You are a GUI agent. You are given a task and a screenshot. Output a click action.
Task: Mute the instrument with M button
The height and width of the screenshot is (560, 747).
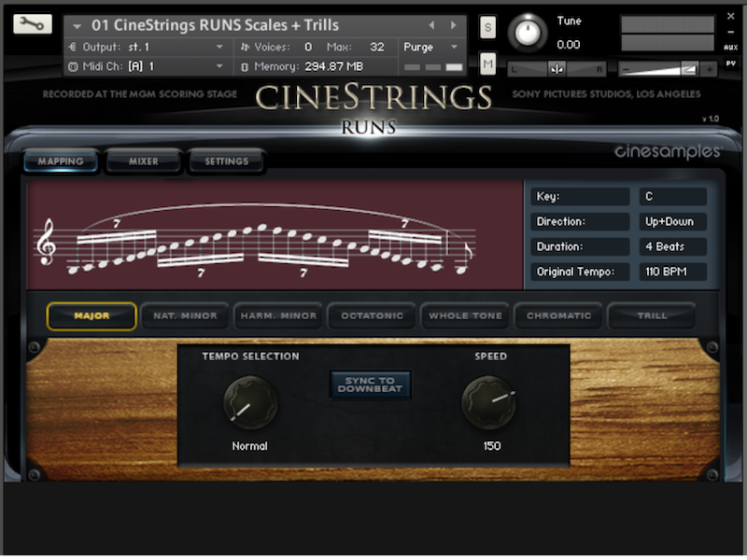(487, 63)
